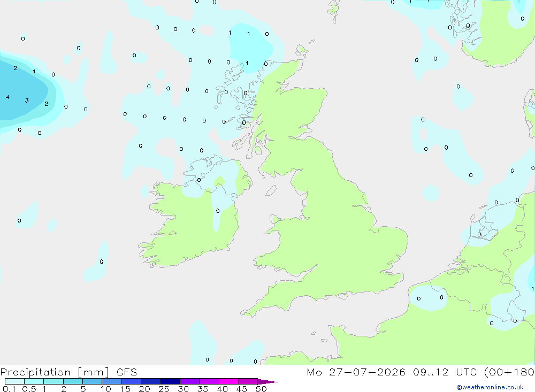Click the "3" precipitation value on map
Image resolution: width=535 pixels, height=392 pixels.
pos(27,101)
